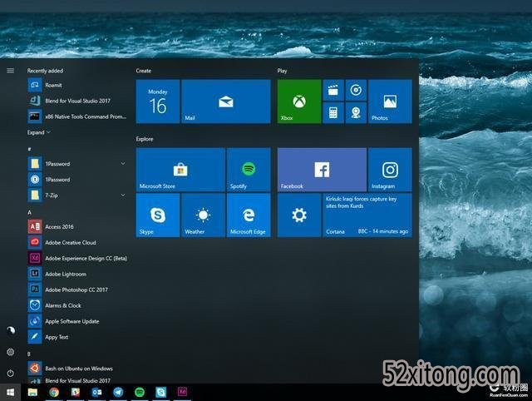Open the Facebook tile
This screenshot has width=532, height=401.
(x=322, y=170)
